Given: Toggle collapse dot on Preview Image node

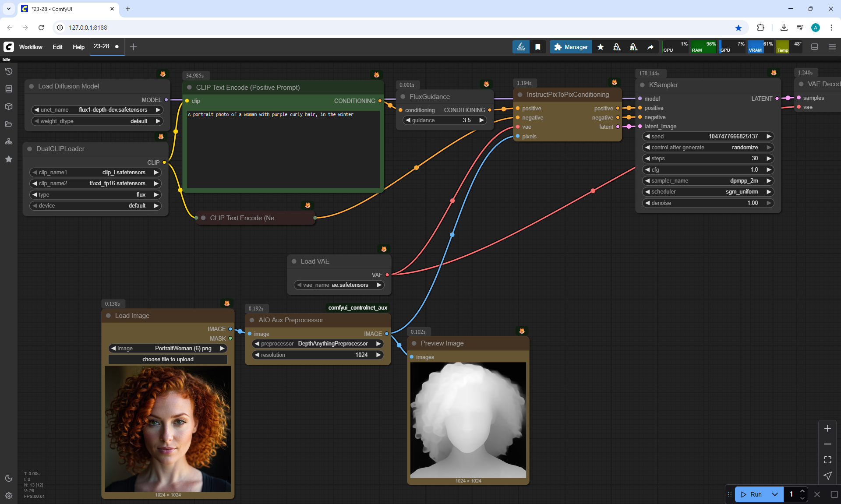Looking at the screenshot, I should click(x=414, y=343).
